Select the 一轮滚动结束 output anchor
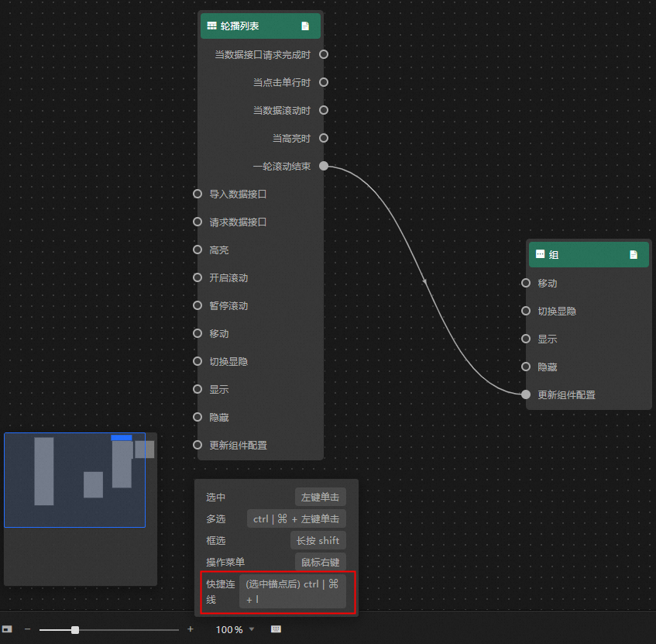Viewport: 656px width, 644px height. [324, 166]
